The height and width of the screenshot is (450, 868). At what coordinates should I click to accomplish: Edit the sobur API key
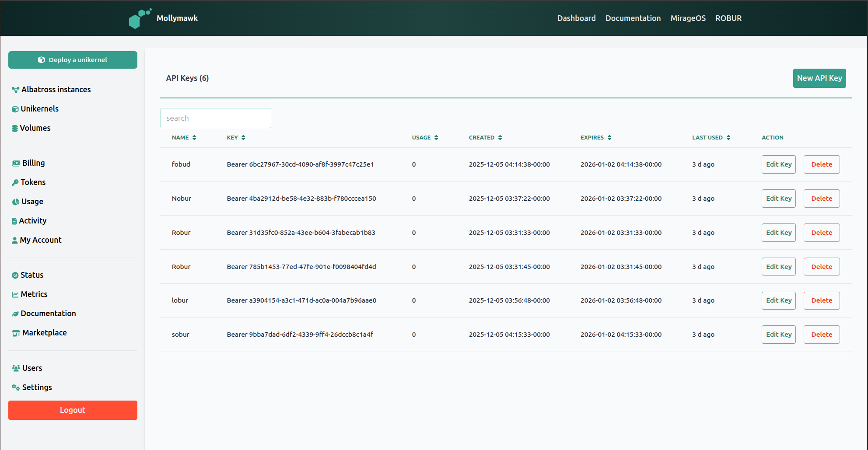tap(778, 335)
